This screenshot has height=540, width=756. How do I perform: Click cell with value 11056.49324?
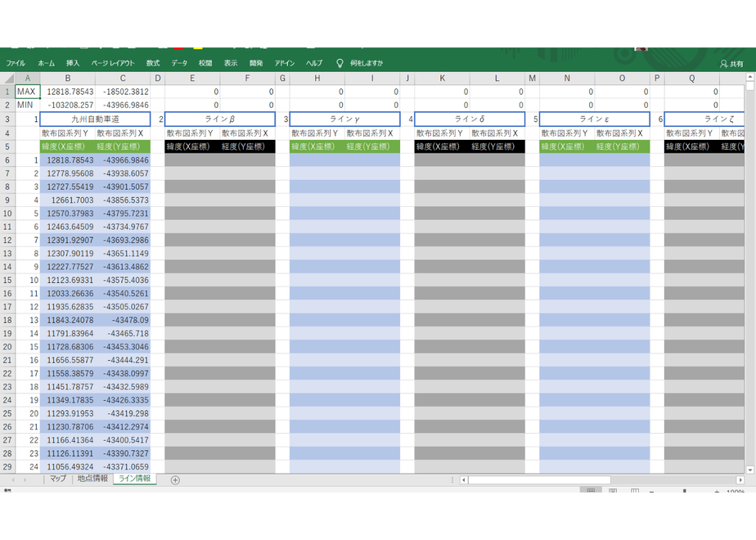(67, 466)
